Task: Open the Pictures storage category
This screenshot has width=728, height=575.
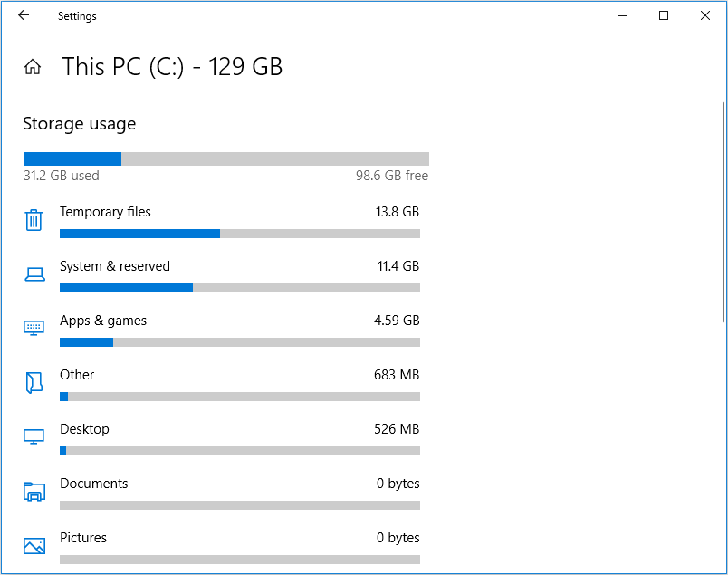Action: tap(83, 538)
